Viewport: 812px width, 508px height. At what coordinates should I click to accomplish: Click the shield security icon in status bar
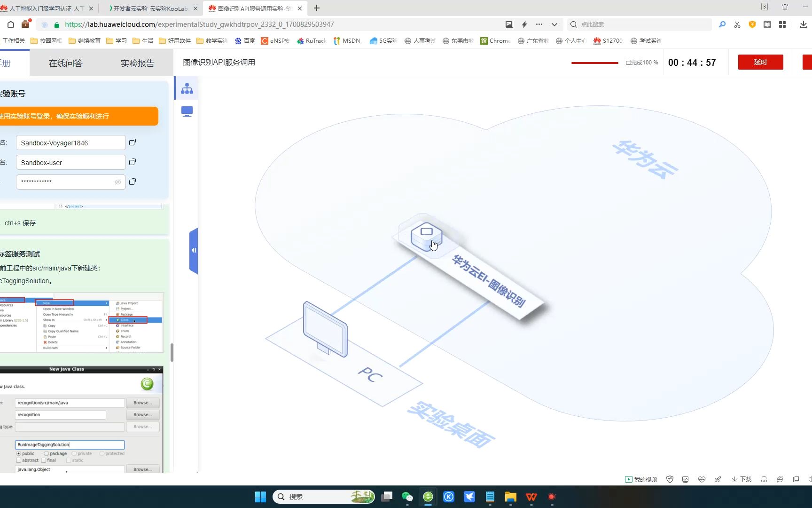tap(670, 479)
